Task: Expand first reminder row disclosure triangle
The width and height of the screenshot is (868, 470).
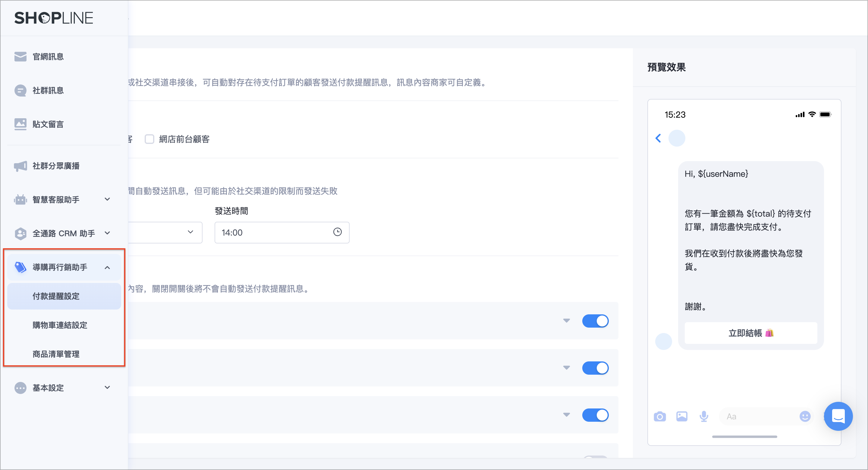Action: click(x=566, y=321)
